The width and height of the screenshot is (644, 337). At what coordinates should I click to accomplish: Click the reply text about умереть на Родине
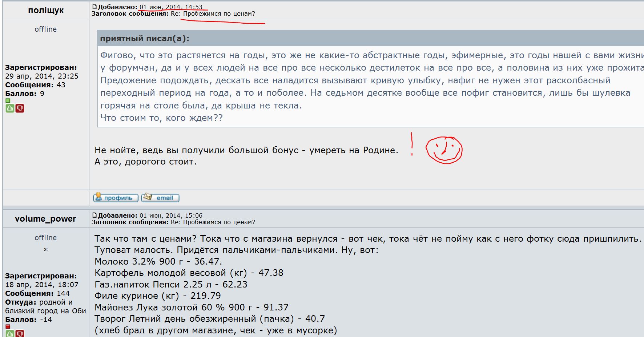[x=246, y=150]
